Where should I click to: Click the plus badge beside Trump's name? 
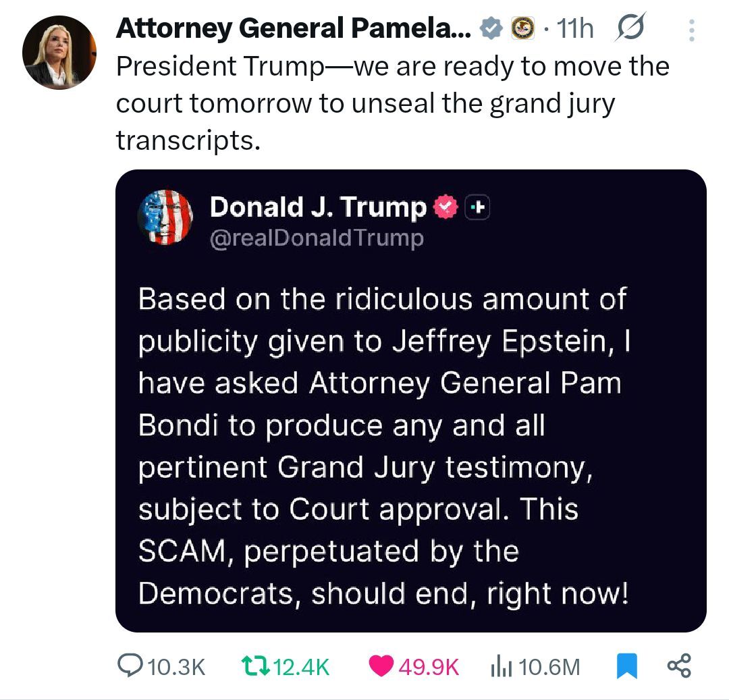point(477,207)
